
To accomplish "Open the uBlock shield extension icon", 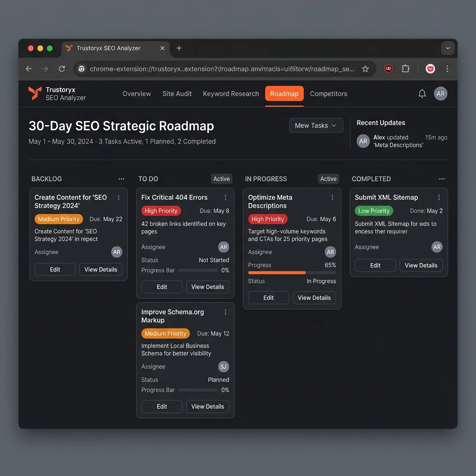I will (x=388, y=69).
